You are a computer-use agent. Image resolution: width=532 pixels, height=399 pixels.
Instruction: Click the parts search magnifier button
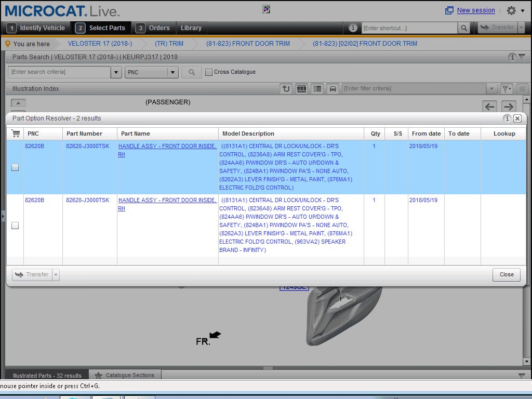(191, 72)
